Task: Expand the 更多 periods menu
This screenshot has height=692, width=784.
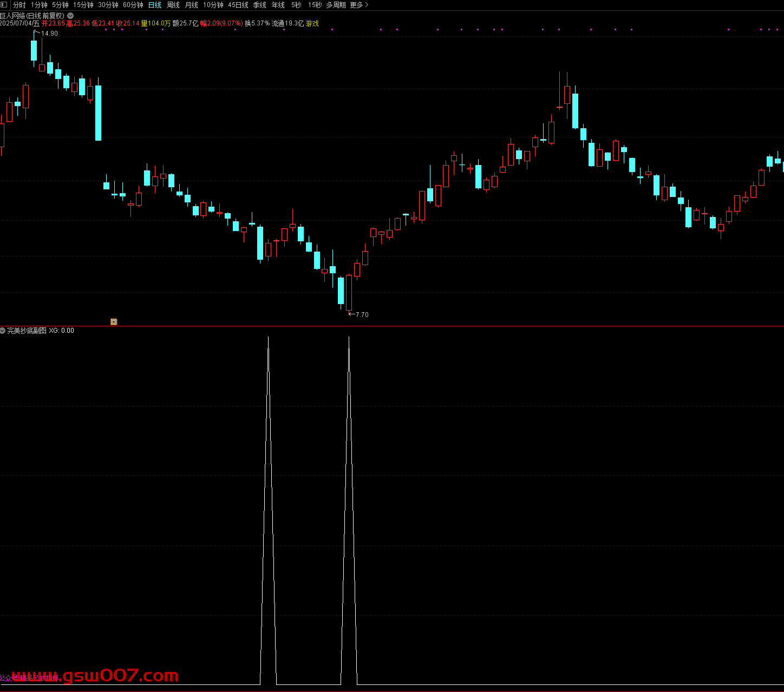Action: (359, 5)
